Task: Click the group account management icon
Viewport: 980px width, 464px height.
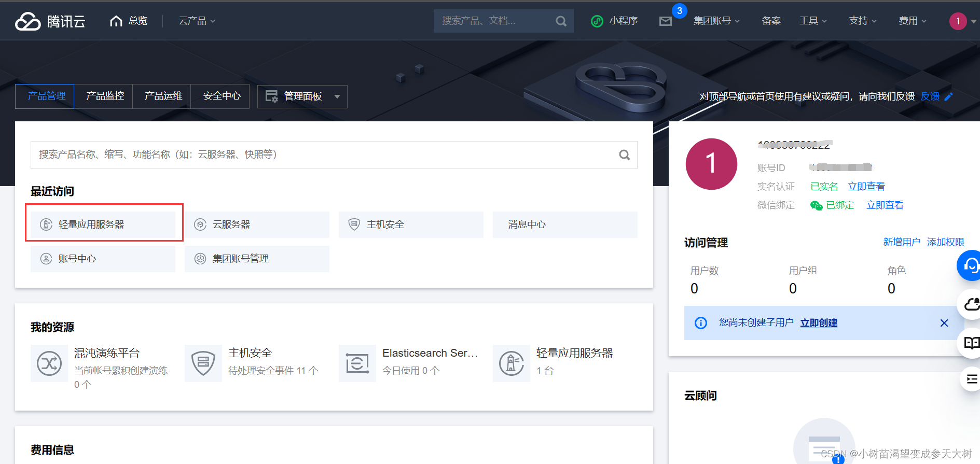Action: 200,259
